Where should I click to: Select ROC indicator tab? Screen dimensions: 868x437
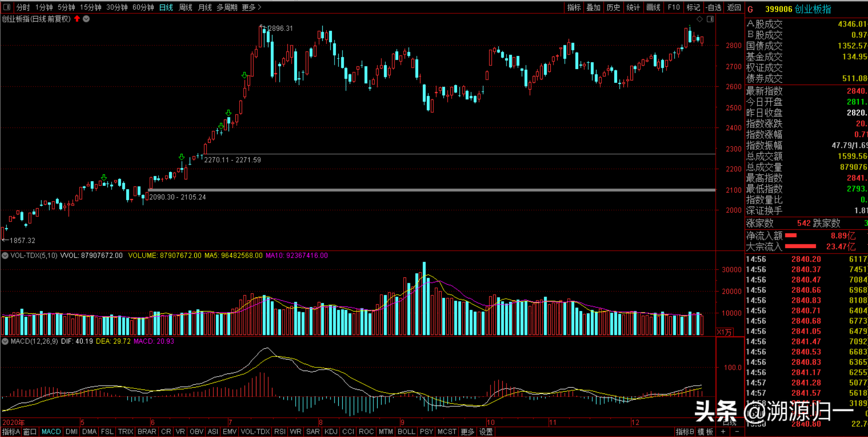coord(367,432)
